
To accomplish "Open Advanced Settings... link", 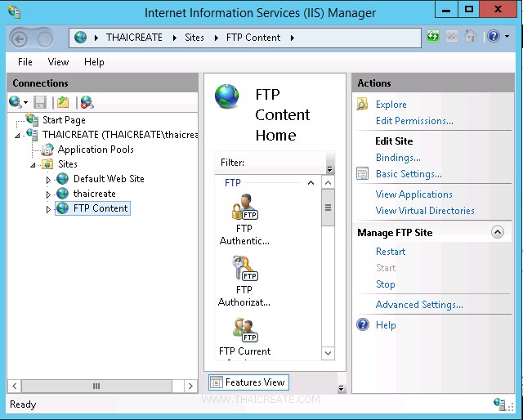I will [x=419, y=305].
